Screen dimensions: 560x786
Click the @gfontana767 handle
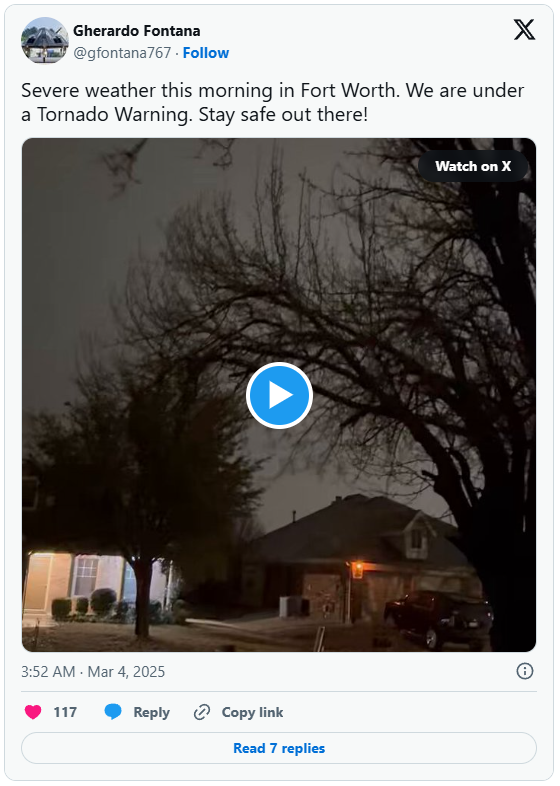click(x=122, y=53)
